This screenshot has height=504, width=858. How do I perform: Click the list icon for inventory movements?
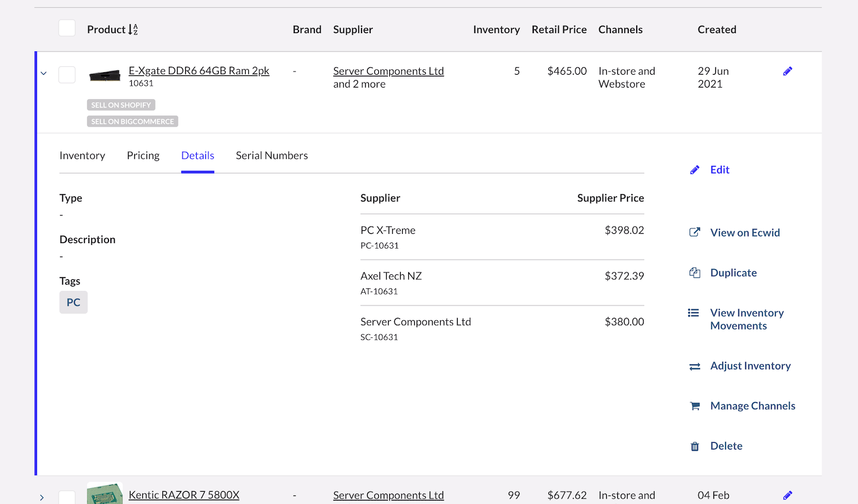693,313
